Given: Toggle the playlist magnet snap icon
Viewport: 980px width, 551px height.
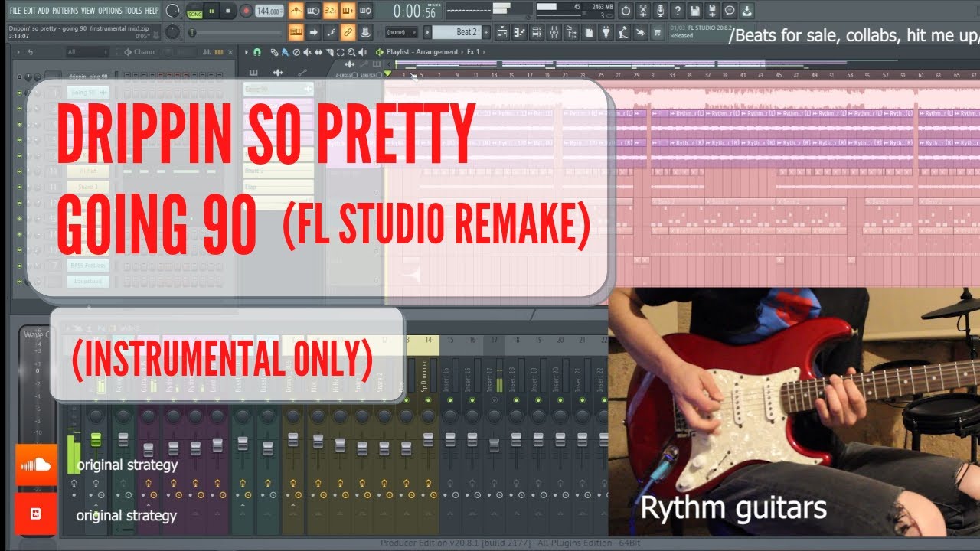Looking at the screenshot, I should (257, 52).
